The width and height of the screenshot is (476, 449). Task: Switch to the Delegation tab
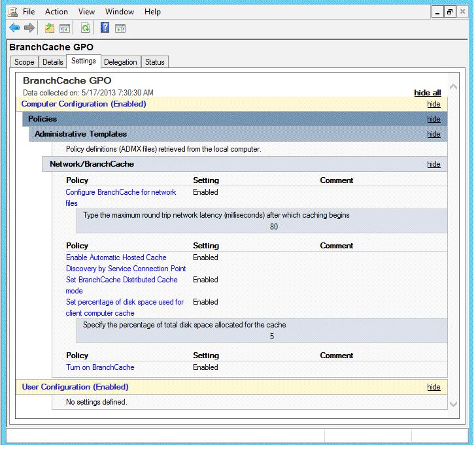click(x=120, y=62)
